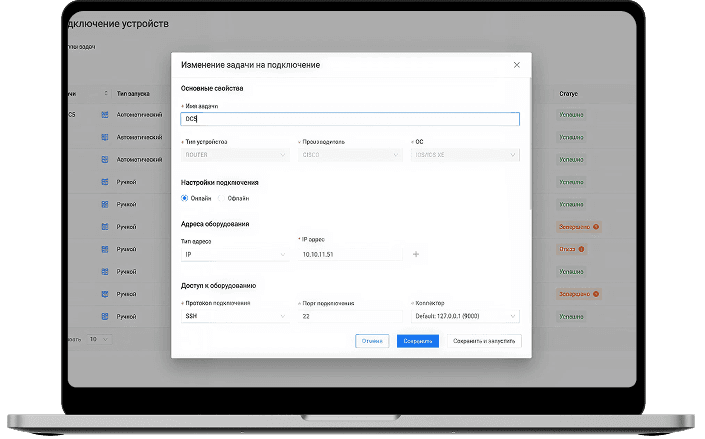Click the info icon on last Завершено status
Screen dimensions: 705x439
(595, 295)
